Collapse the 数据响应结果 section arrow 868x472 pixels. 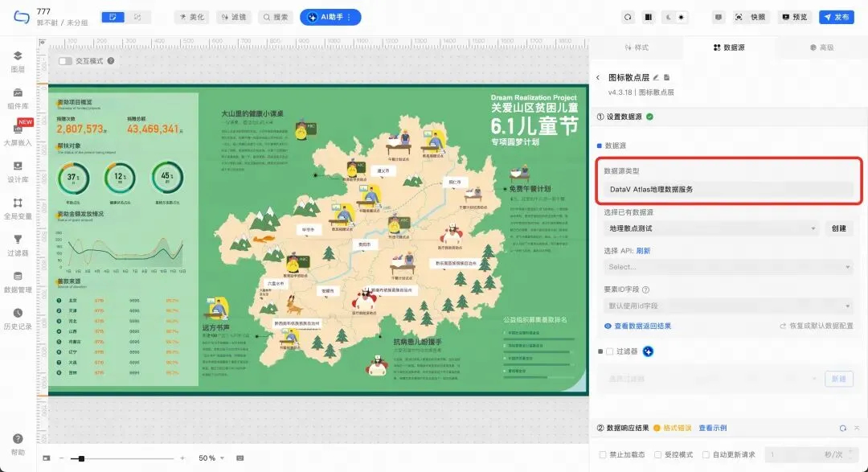coord(857,429)
